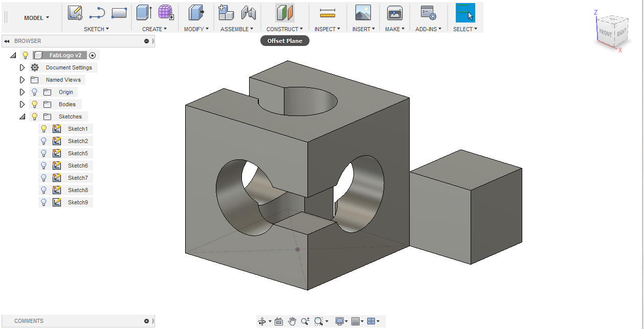644x329 pixels.
Task: Click the Look At icon
Action: coord(279,321)
